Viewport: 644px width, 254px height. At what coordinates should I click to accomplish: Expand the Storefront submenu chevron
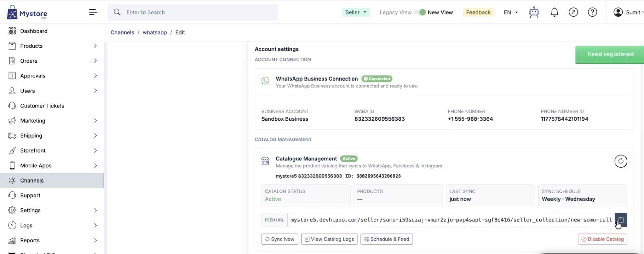coord(95,151)
